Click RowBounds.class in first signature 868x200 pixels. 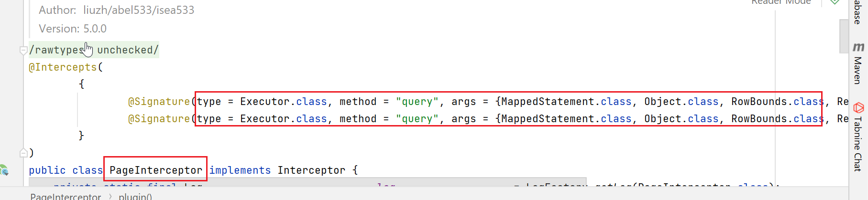[778, 102]
